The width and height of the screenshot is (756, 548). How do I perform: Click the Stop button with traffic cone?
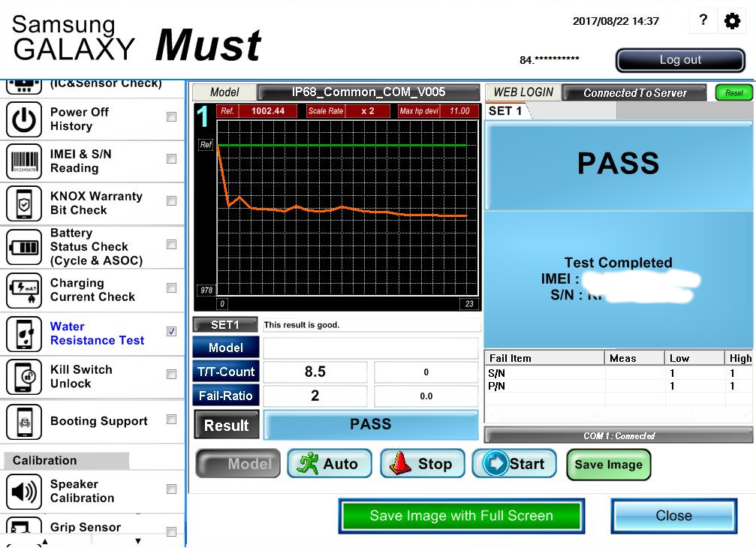tap(423, 464)
